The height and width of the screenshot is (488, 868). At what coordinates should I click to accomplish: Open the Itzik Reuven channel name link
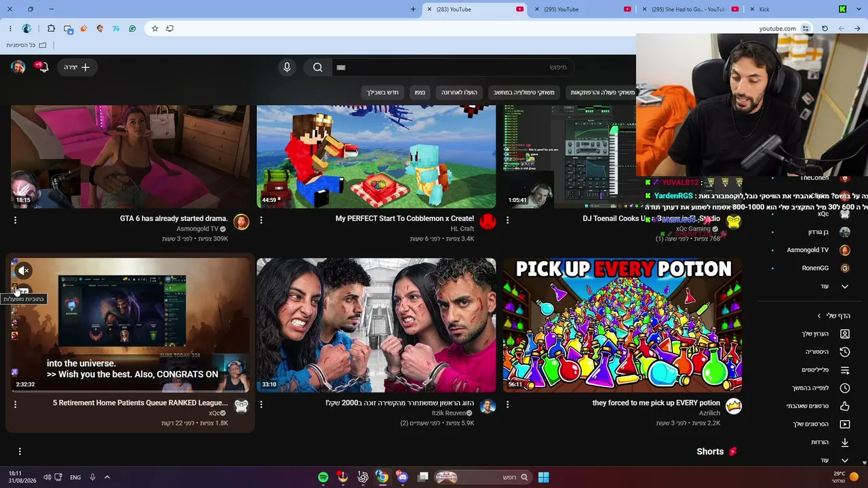[x=449, y=413]
